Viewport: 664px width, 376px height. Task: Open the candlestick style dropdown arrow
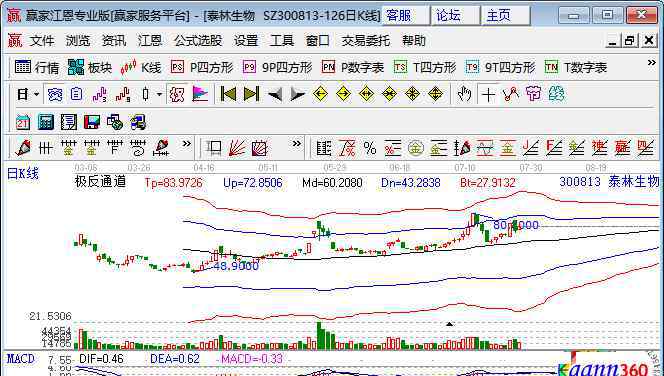(x=159, y=94)
